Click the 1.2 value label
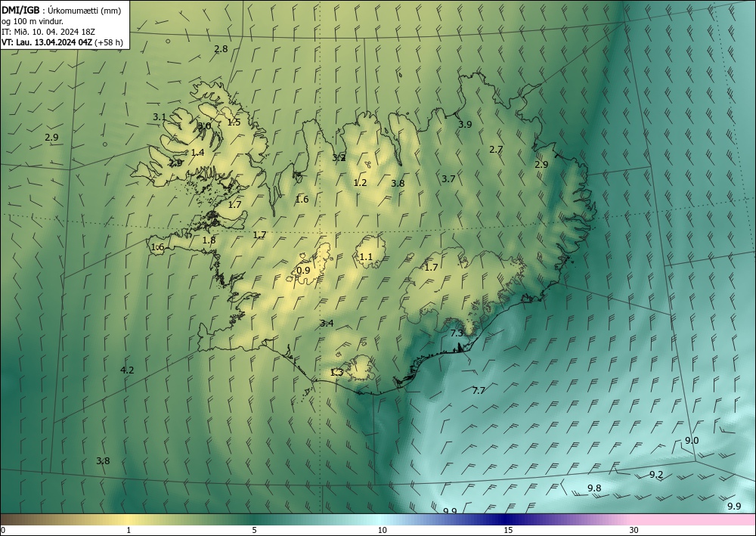The width and height of the screenshot is (756, 536). [x=360, y=183]
